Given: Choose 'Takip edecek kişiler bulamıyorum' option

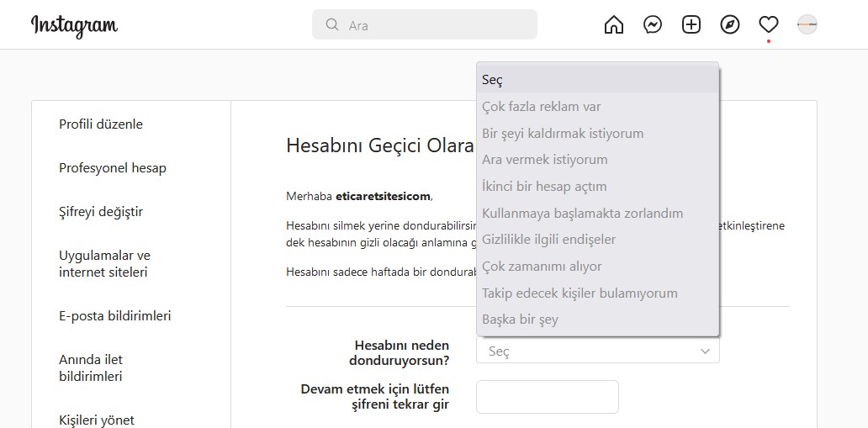Looking at the screenshot, I should (598, 293).
